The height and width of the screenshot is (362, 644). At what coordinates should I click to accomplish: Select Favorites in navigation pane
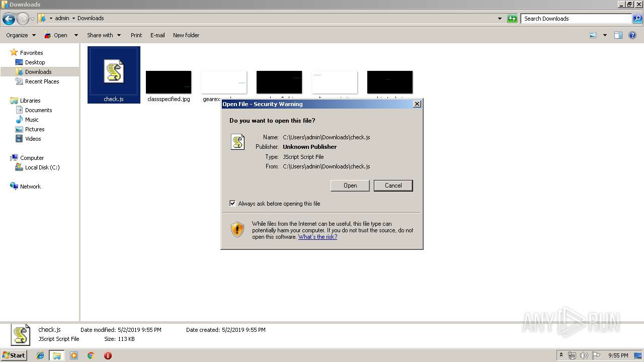31,53
